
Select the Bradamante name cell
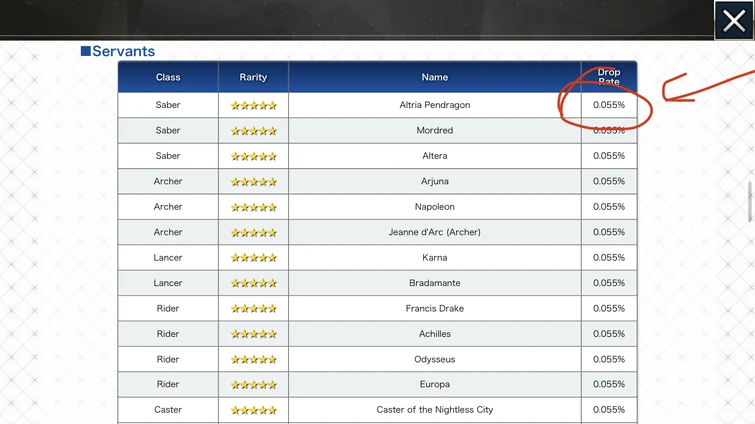coord(435,283)
